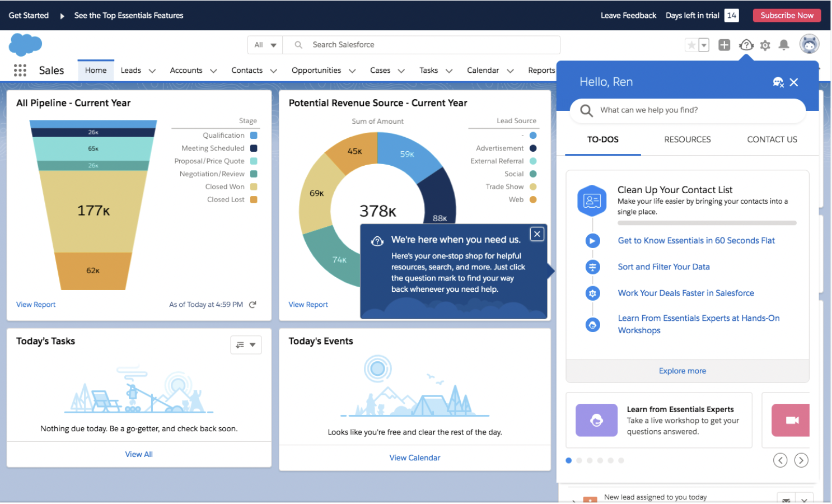The width and height of the screenshot is (832, 504).
Task: Expand the Leads tab chevron
Action: click(x=152, y=71)
